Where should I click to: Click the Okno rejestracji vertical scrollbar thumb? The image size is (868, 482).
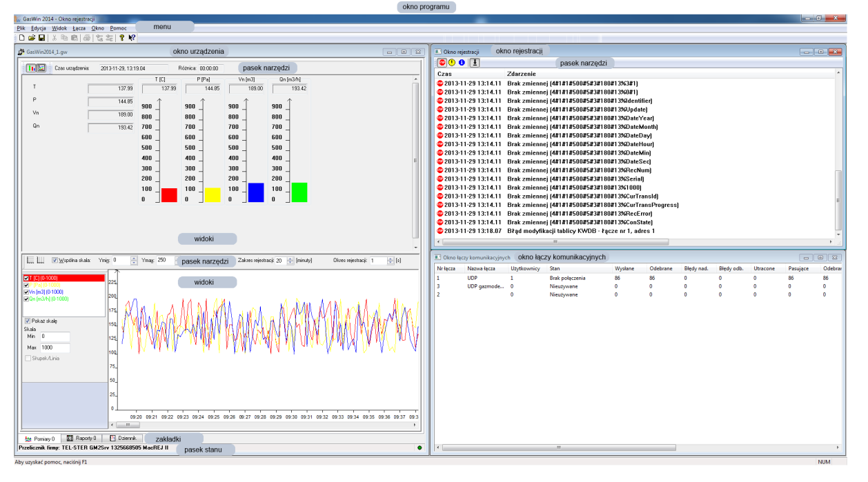[838, 200]
